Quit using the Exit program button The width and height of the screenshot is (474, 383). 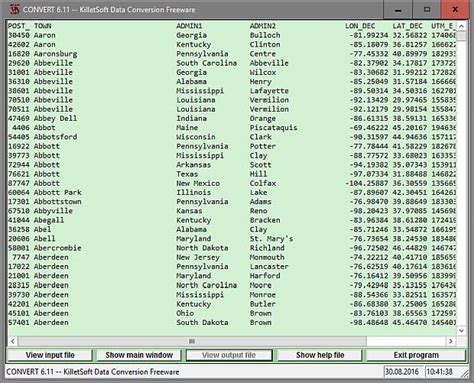tap(416, 355)
